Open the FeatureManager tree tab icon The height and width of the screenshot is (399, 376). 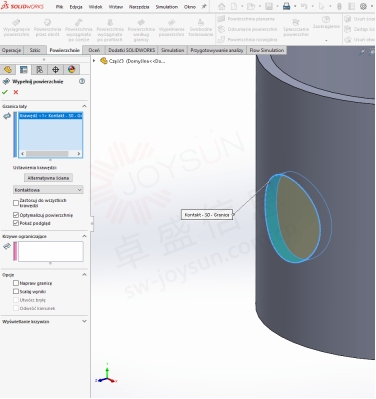pyautogui.click(x=8, y=69)
